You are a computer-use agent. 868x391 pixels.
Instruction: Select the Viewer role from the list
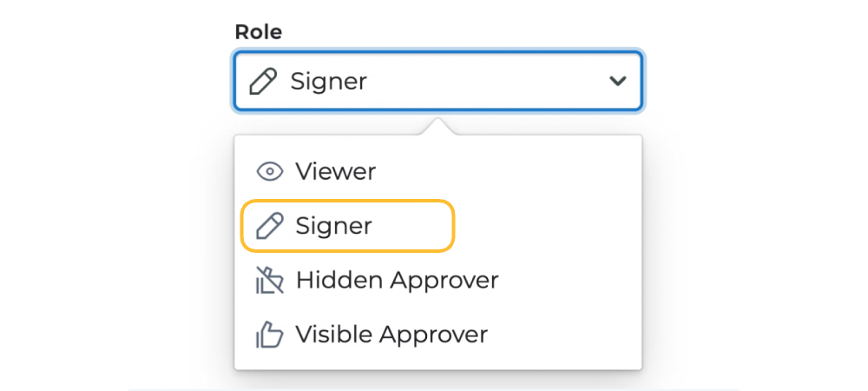pos(335,172)
